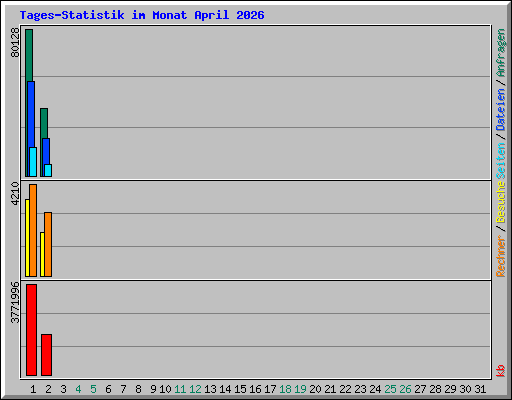Image resolution: width=512 pixels, height=400 pixels.
Task: Click the 'Besuche' legend label
Action: click(x=500, y=202)
